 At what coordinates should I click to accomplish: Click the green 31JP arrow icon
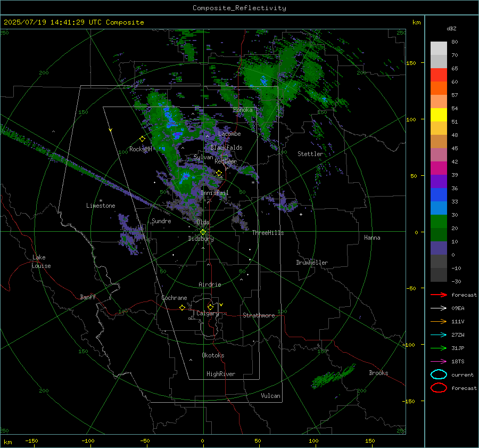[x=439, y=348]
